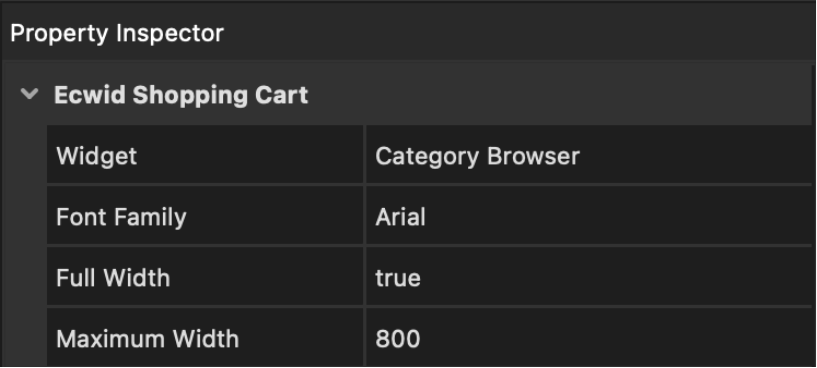
Task: Select the Maximum Width property name cell
Action: [x=205, y=337]
